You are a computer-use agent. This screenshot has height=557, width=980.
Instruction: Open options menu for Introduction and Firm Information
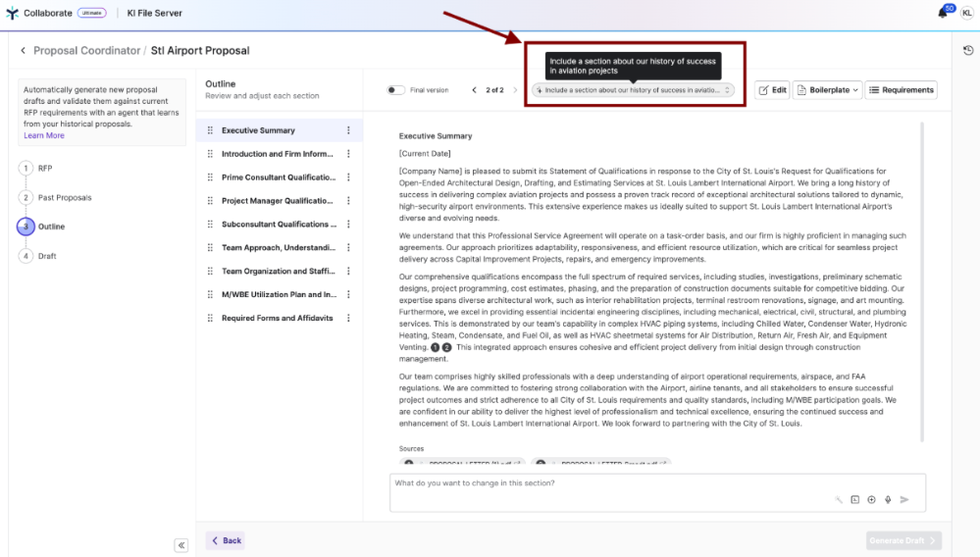(x=349, y=154)
